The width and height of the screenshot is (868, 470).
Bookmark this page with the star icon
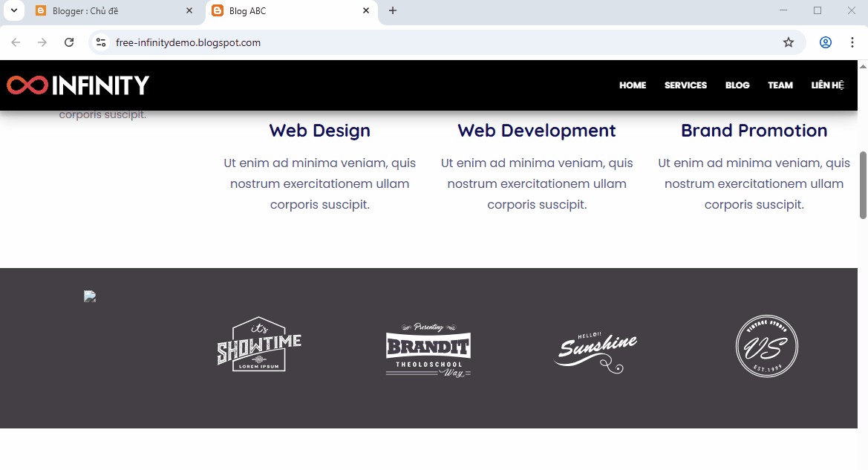coord(789,42)
